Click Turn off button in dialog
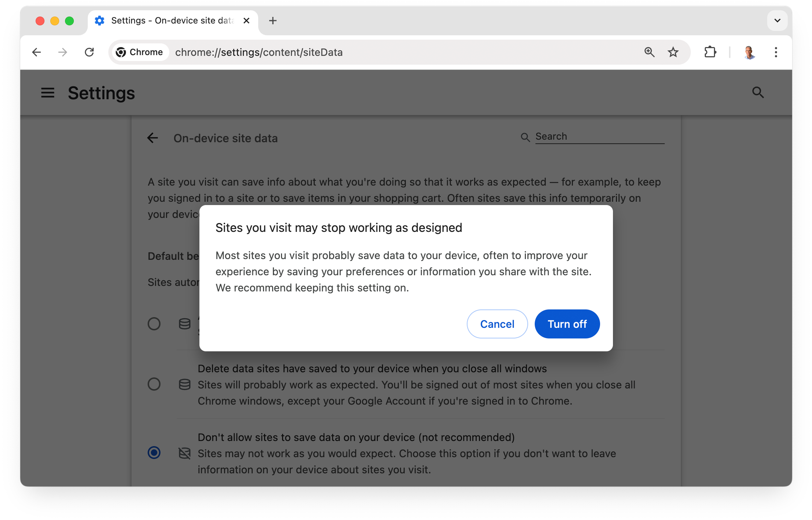The height and width of the screenshot is (520, 812). pyautogui.click(x=566, y=323)
